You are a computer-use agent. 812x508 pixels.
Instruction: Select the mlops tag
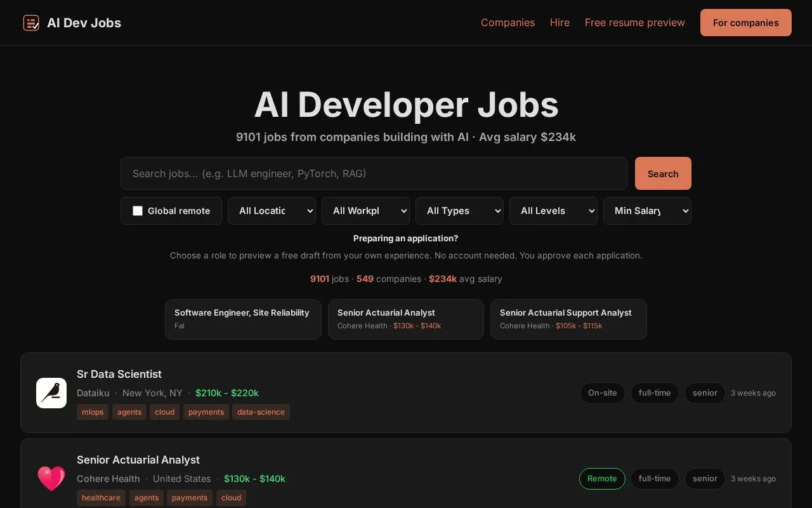coord(93,412)
